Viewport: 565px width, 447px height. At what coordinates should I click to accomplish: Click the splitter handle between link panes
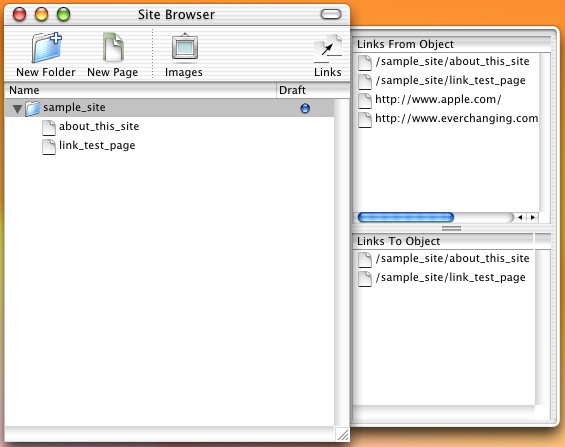pos(451,228)
